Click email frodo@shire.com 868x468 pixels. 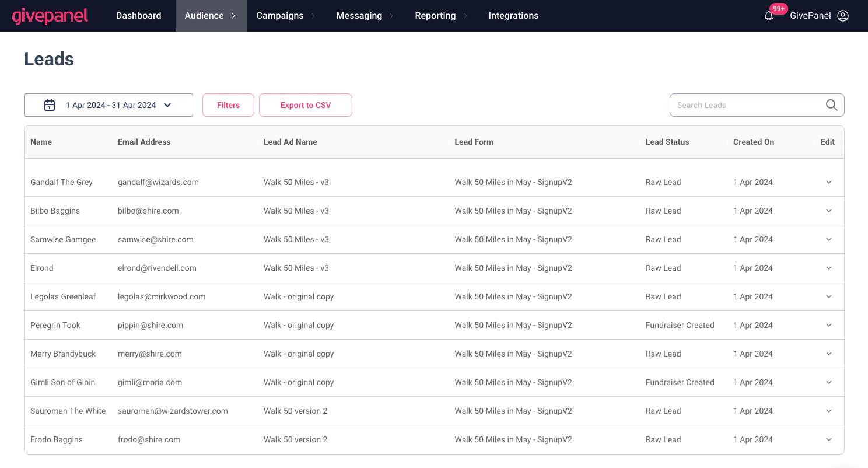149,439
